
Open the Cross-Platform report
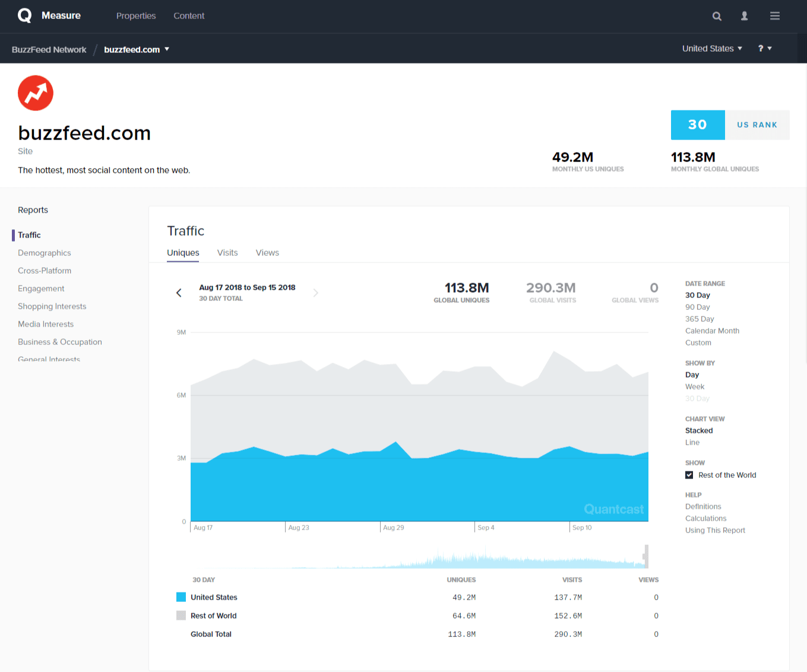pyautogui.click(x=45, y=271)
